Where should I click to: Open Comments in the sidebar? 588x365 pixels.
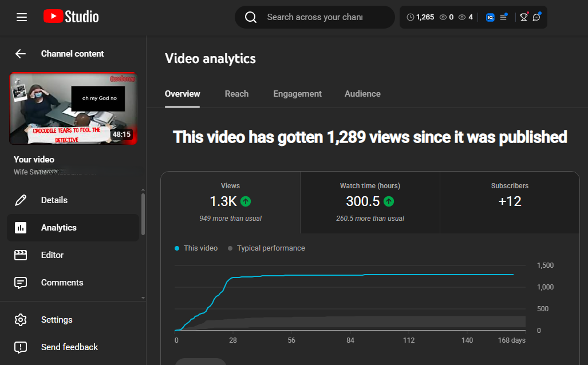(x=62, y=283)
